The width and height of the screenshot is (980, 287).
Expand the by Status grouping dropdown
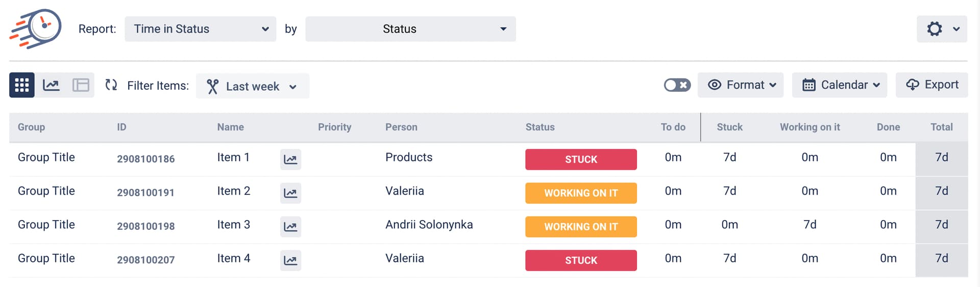[x=410, y=29]
